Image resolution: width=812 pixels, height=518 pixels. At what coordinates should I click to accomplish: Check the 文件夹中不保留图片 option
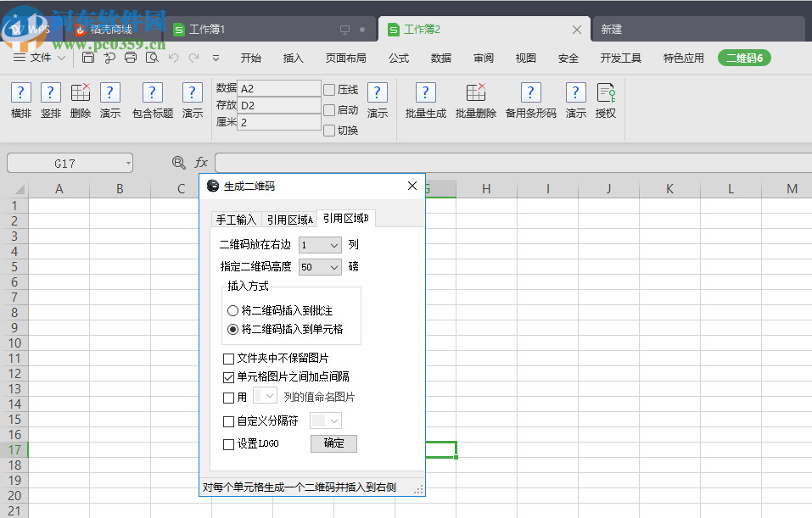pyautogui.click(x=228, y=359)
